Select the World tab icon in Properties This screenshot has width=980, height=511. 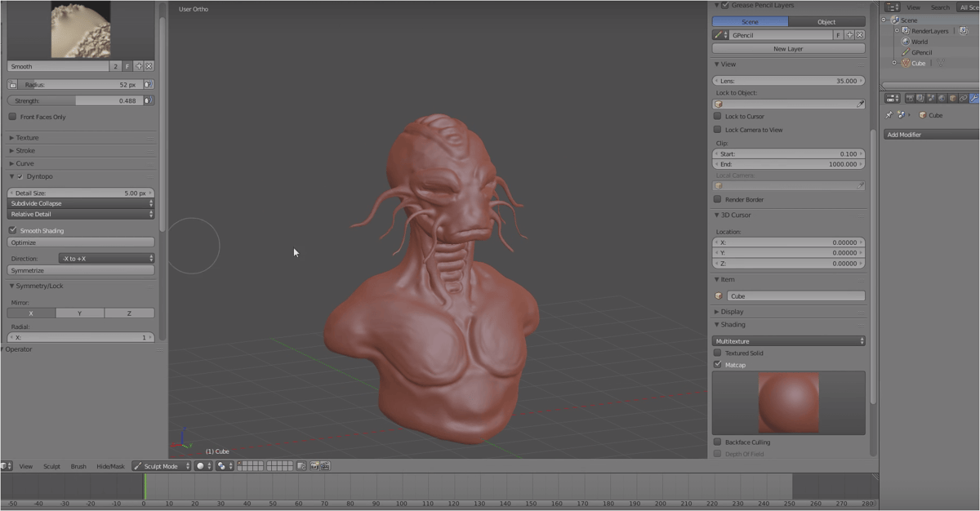click(941, 98)
